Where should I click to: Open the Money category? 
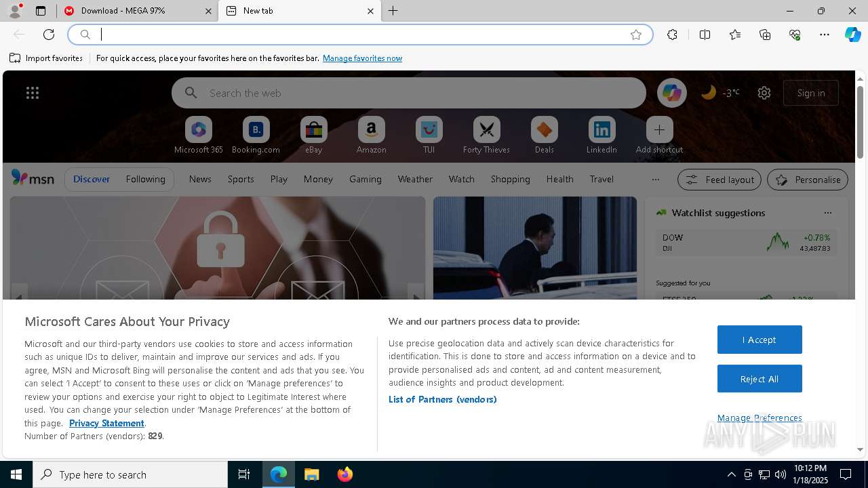point(318,179)
